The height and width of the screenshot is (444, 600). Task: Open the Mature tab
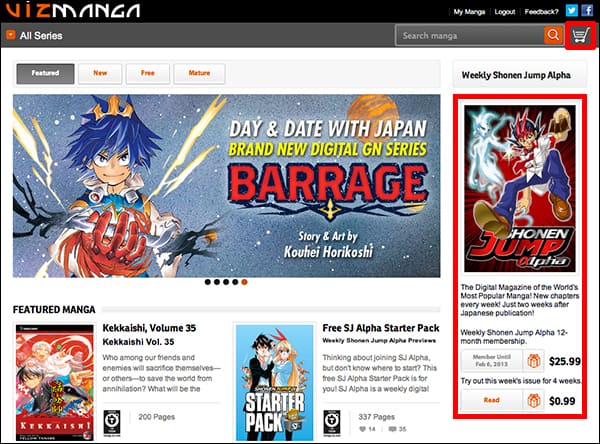198,73
